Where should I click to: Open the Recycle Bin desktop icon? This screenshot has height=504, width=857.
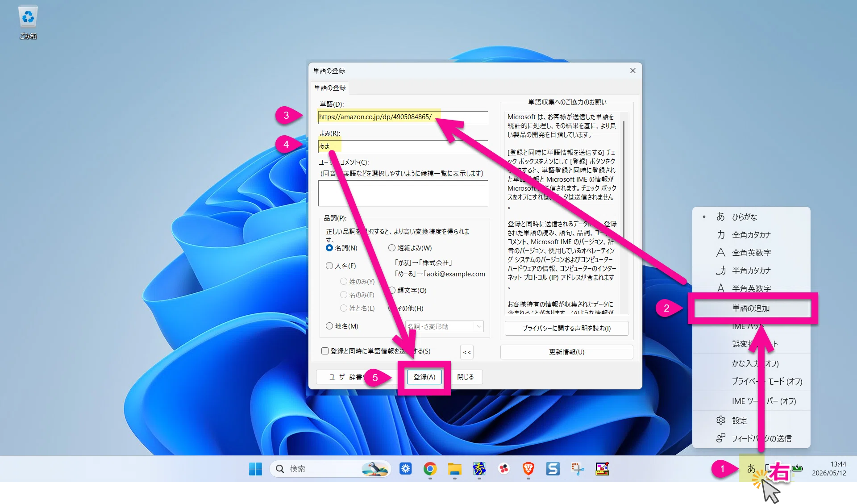pyautogui.click(x=28, y=22)
